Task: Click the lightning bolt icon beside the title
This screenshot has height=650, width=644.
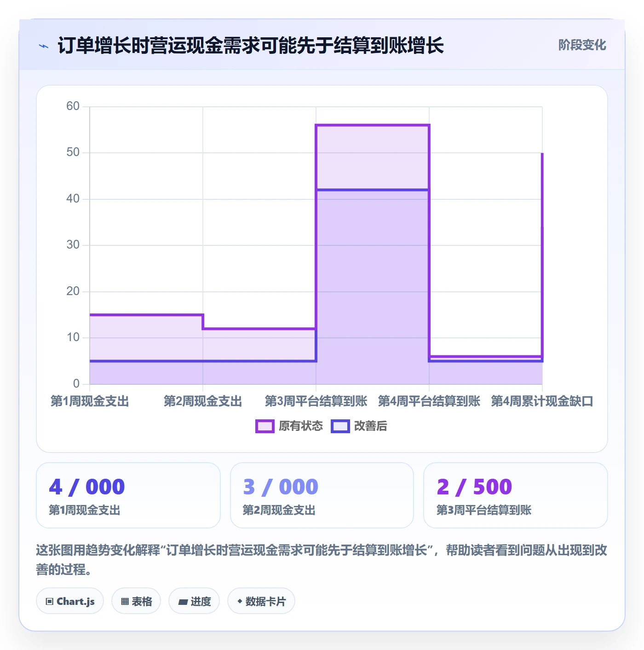Action: click(44, 46)
